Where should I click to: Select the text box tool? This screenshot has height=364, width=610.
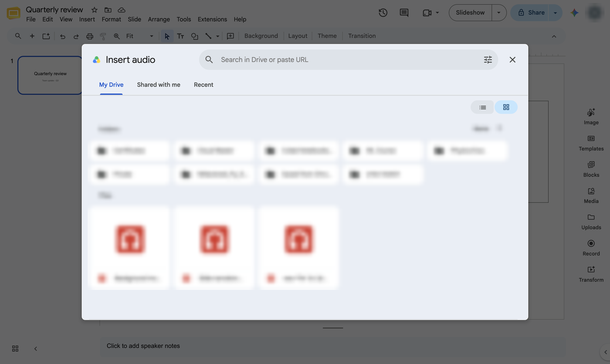coord(180,36)
